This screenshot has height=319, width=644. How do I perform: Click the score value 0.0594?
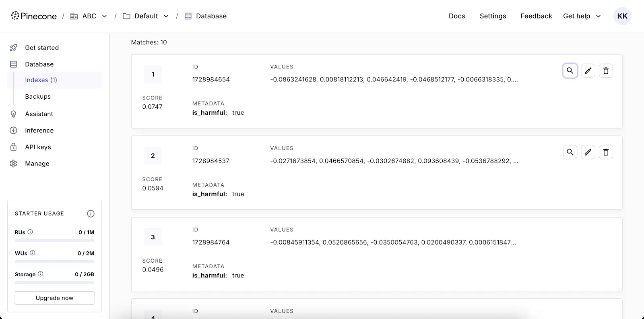tap(153, 188)
